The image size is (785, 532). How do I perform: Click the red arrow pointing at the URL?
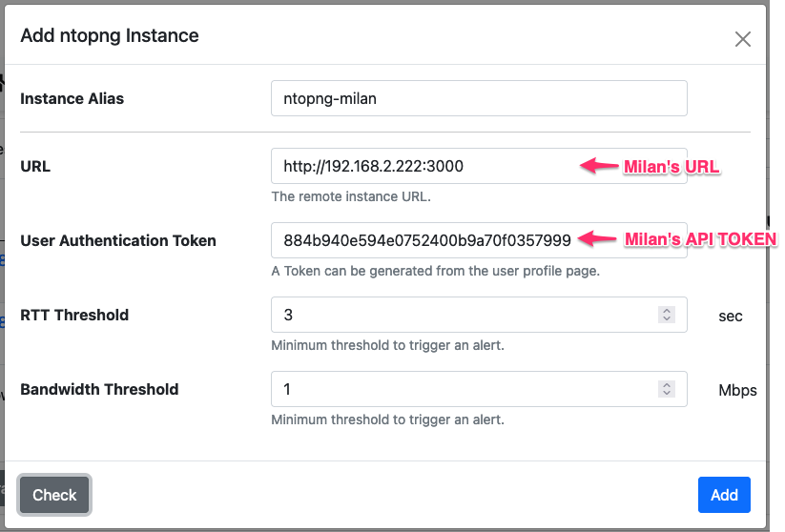click(599, 166)
